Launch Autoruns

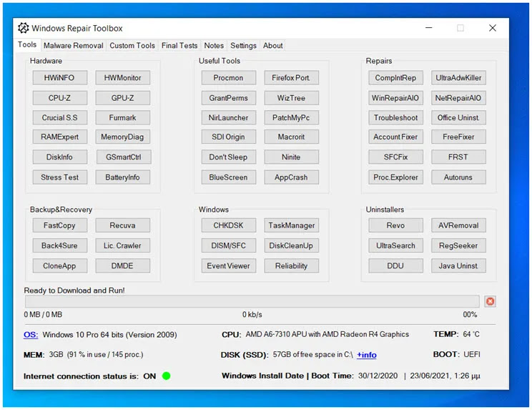(x=458, y=177)
